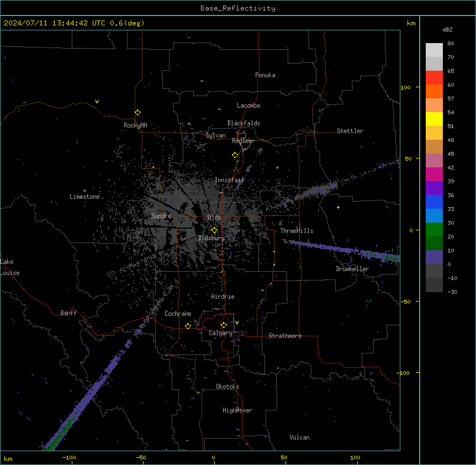
Task: Select the light gray 80-70 dBZ legend swatch
Action: click(x=434, y=50)
